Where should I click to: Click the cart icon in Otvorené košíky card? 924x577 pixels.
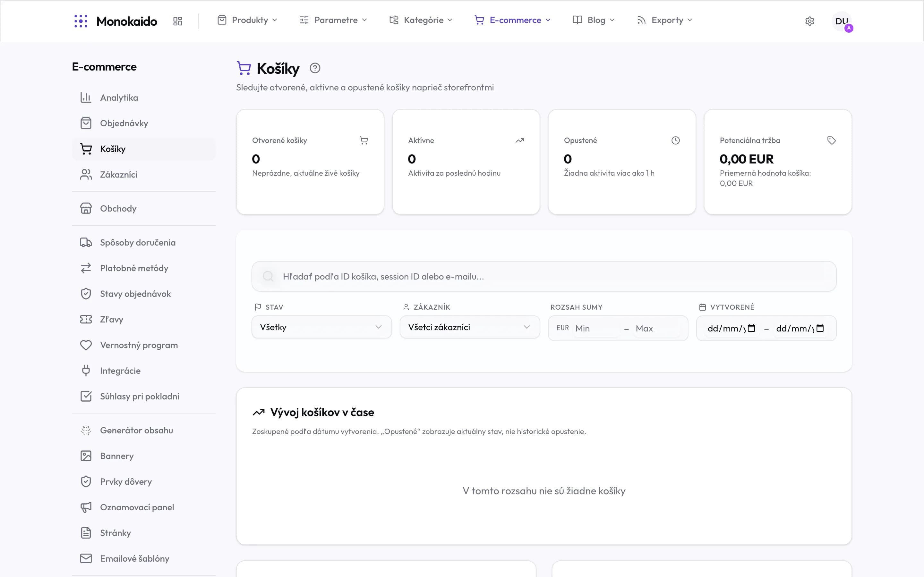(364, 140)
